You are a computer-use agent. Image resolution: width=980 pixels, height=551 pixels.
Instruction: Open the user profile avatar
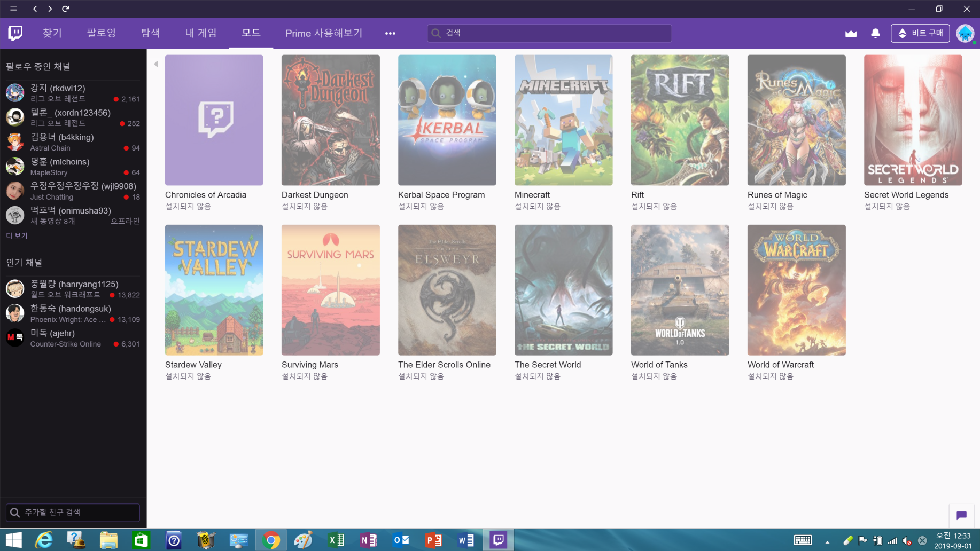coord(965,33)
